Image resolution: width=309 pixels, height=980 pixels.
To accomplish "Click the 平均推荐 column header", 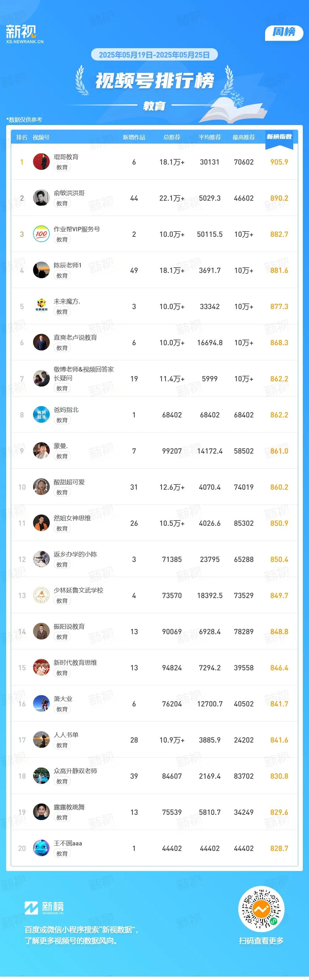I will (x=210, y=137).
